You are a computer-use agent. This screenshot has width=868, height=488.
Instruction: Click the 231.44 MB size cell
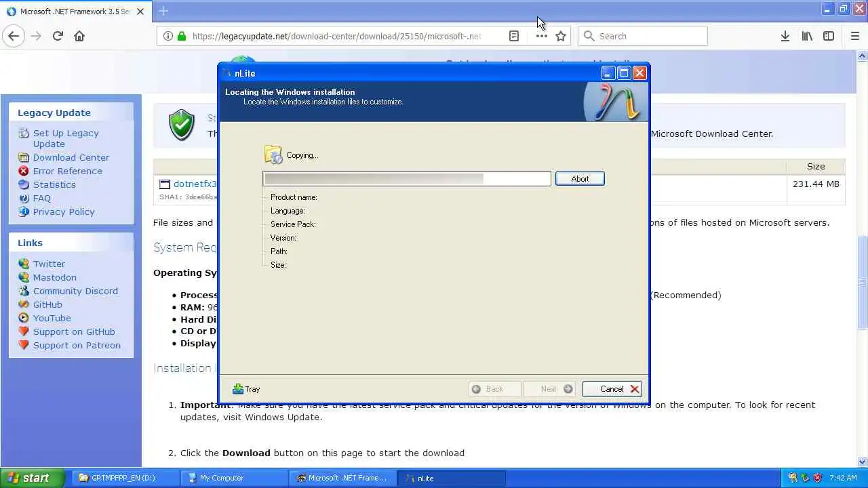[x=816, y=184]
